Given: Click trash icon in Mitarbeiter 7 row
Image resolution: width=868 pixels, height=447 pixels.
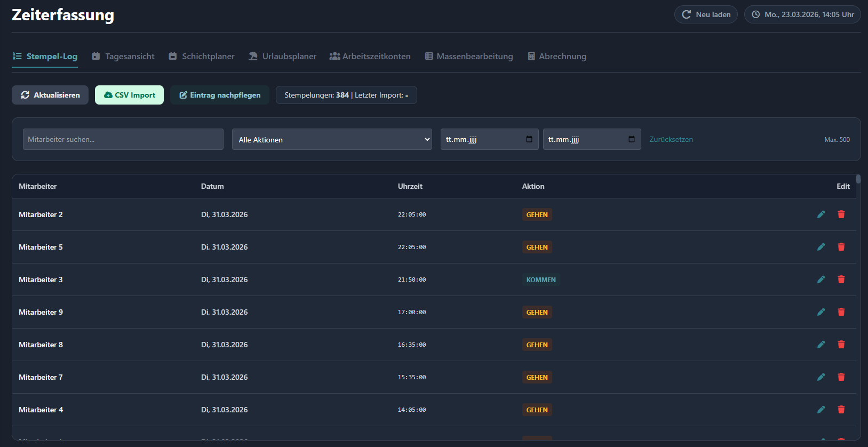Looking at the screenshot, I should click(841, 377).
